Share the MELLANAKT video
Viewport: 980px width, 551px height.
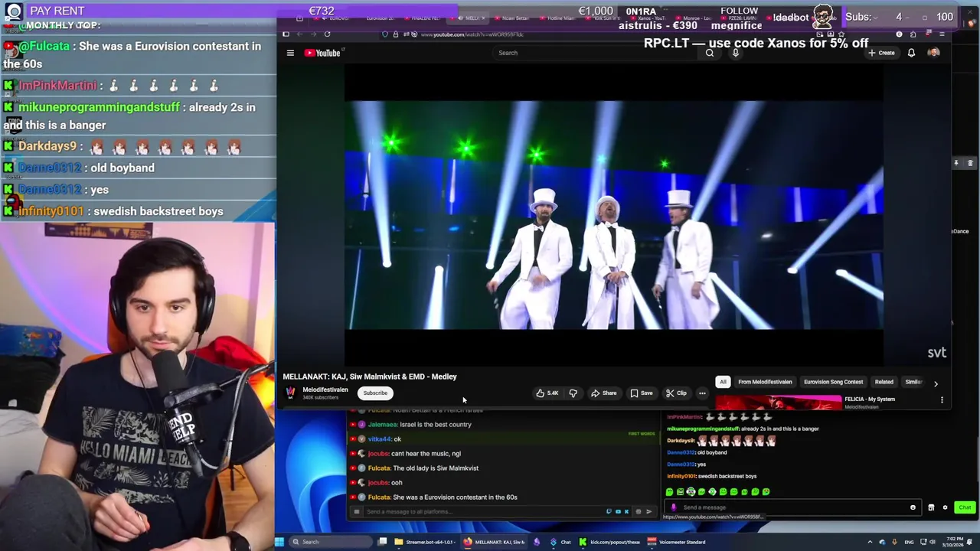[603, 393]
